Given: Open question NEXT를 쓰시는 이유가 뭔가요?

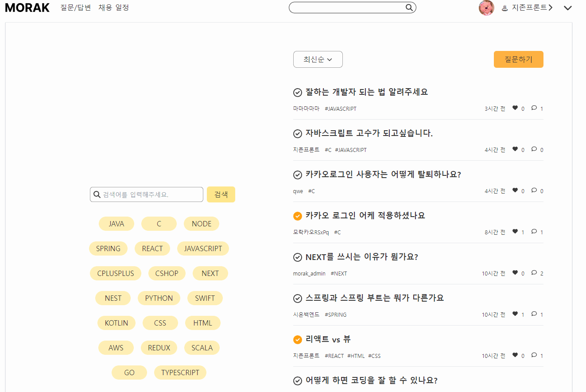Looking at the screenshot, I should pyautogui.click(x=362, y=257).
